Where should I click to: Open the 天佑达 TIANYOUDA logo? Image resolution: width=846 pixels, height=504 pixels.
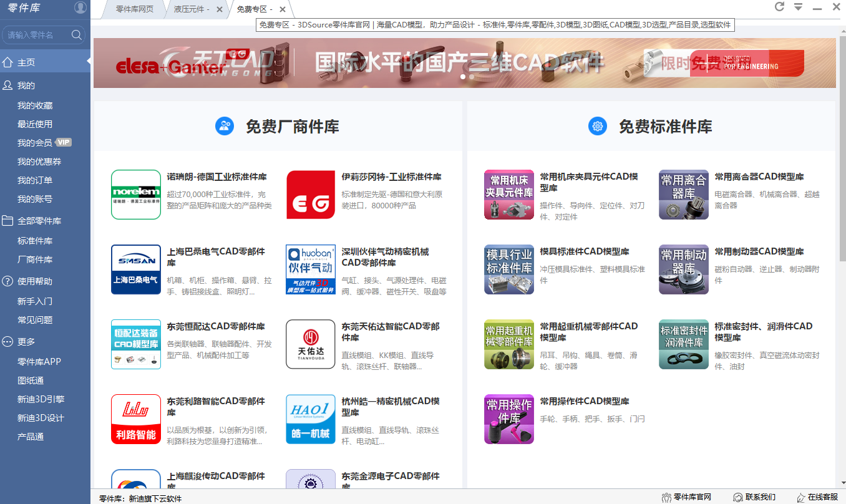[311, 344]
